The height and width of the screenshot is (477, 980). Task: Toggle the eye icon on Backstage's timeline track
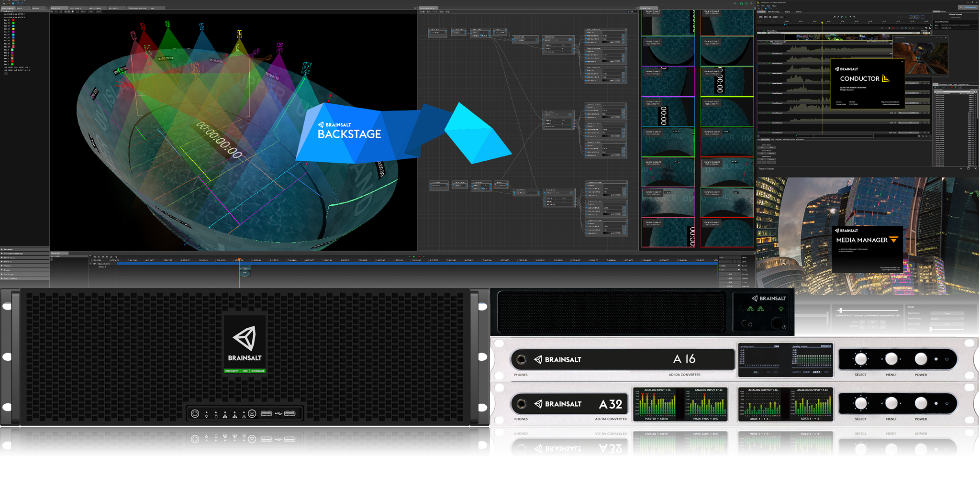(x=94, y=264)
